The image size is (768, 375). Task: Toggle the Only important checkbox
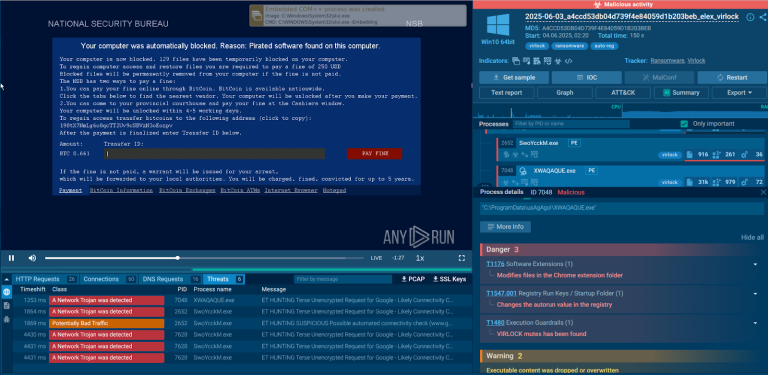pos(684,124)
